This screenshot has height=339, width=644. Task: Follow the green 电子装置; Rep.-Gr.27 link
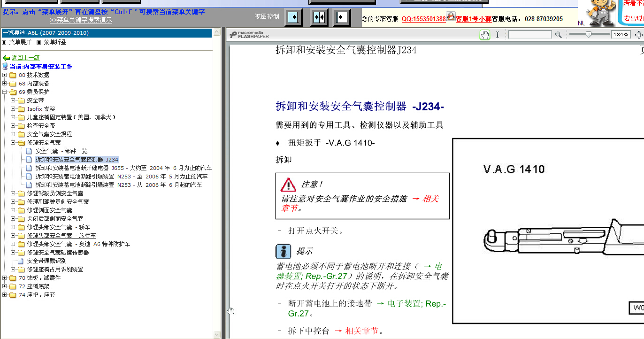[367, 308]
